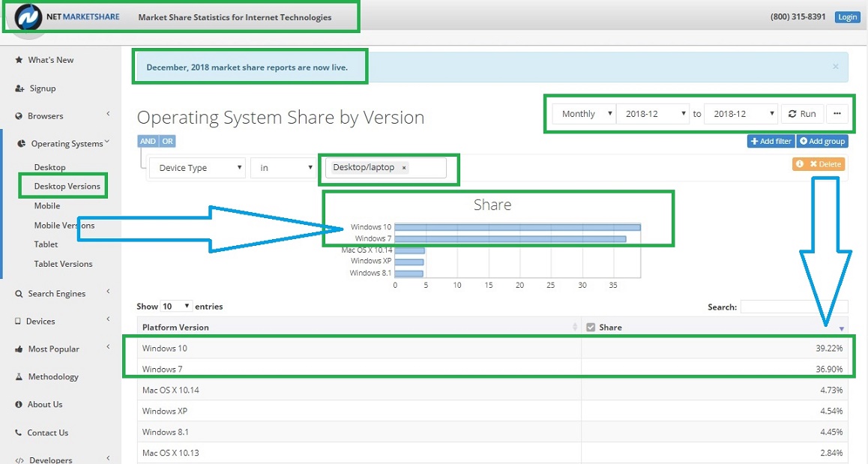Click the 39.22% share value
The height and width of the screenshot is (464, 868).
pos(829,349)
